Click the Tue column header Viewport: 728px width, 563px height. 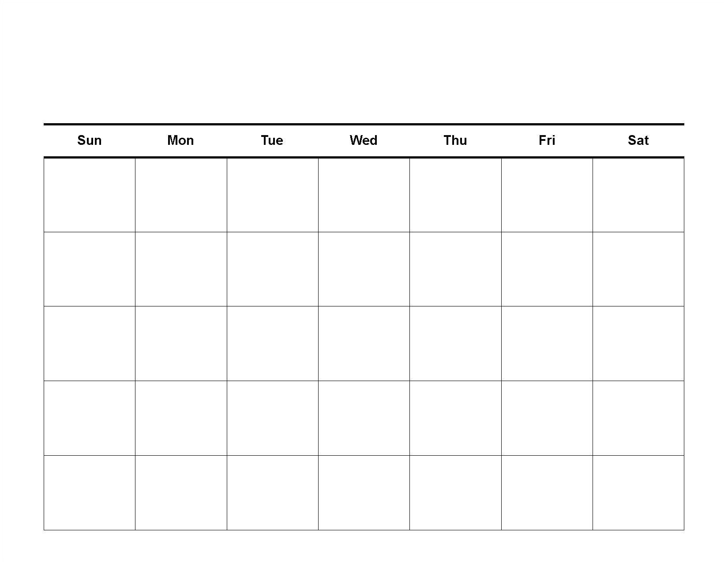[272, 140]
